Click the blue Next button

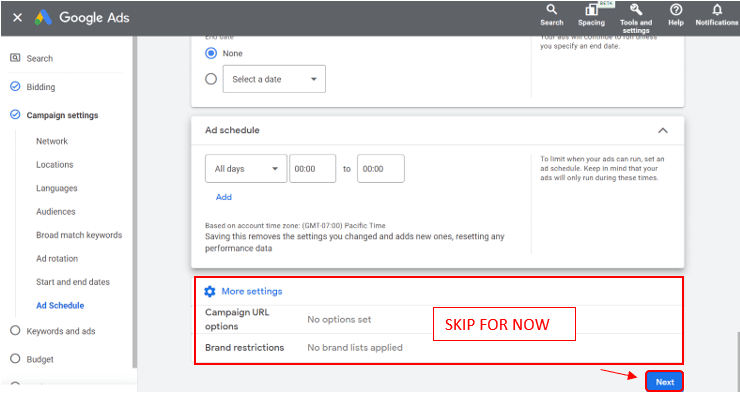pyautogui.click(x=664, y=382)
